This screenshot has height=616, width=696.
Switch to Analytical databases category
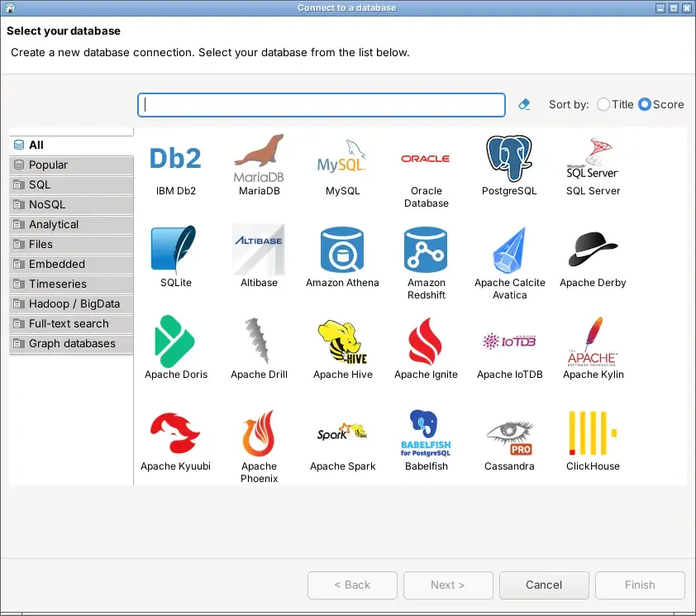coord(71,224)
